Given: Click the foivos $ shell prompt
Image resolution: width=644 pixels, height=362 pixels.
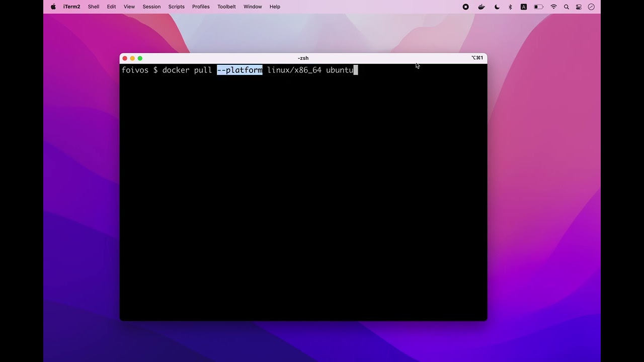Looking at the screenshot, I should coord(139,70).
